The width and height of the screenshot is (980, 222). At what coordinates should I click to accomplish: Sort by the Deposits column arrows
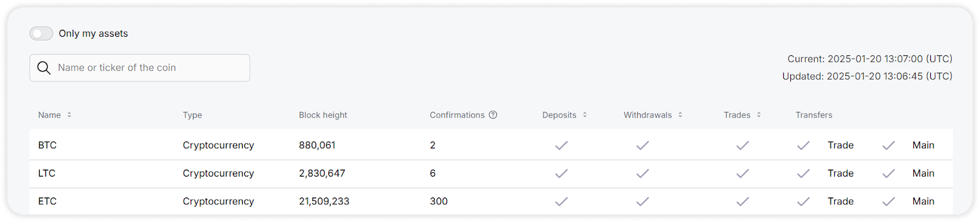point(585,115)
